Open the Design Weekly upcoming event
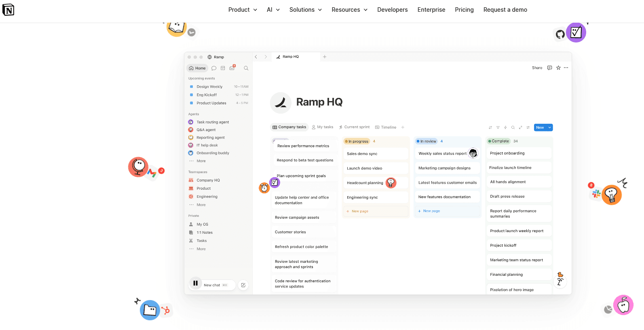 [x=218, y=87]
